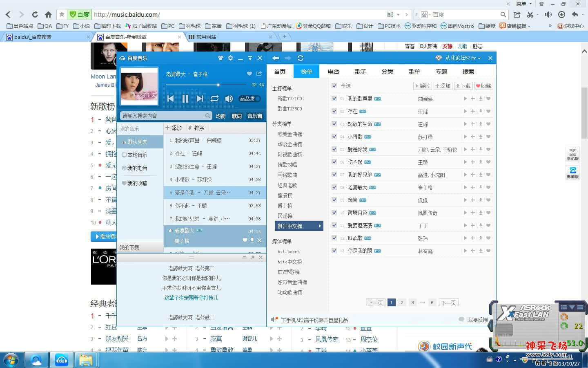Uncheck the checkbox for 老婆最大 in chart

334,187
